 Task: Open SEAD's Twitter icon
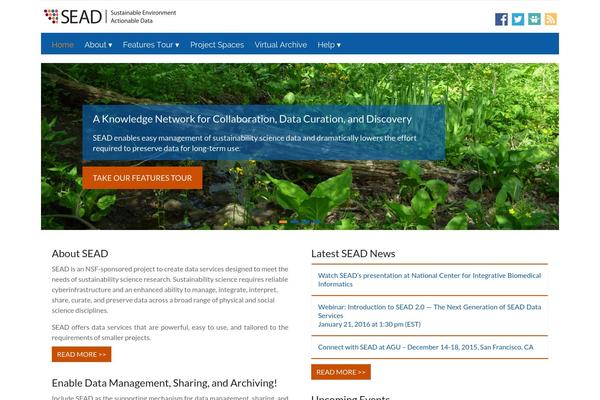[518, 19]
